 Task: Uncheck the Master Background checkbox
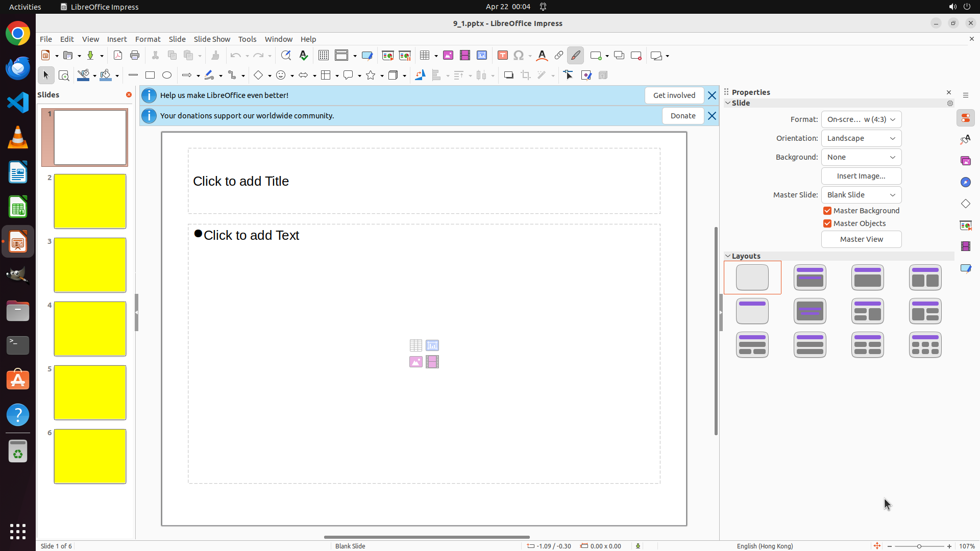click(x=827, y=211)
